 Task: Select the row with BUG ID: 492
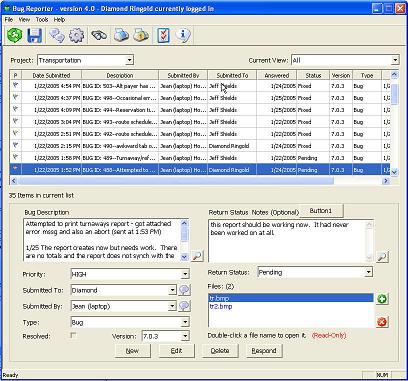click(x=200, y=134)
